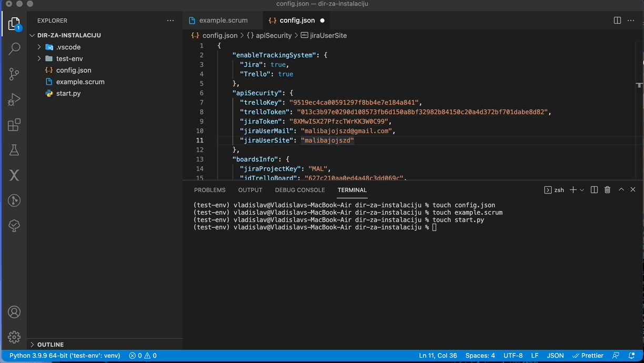
Task: Click the minimap overview ruler
Action: (640, 110)
